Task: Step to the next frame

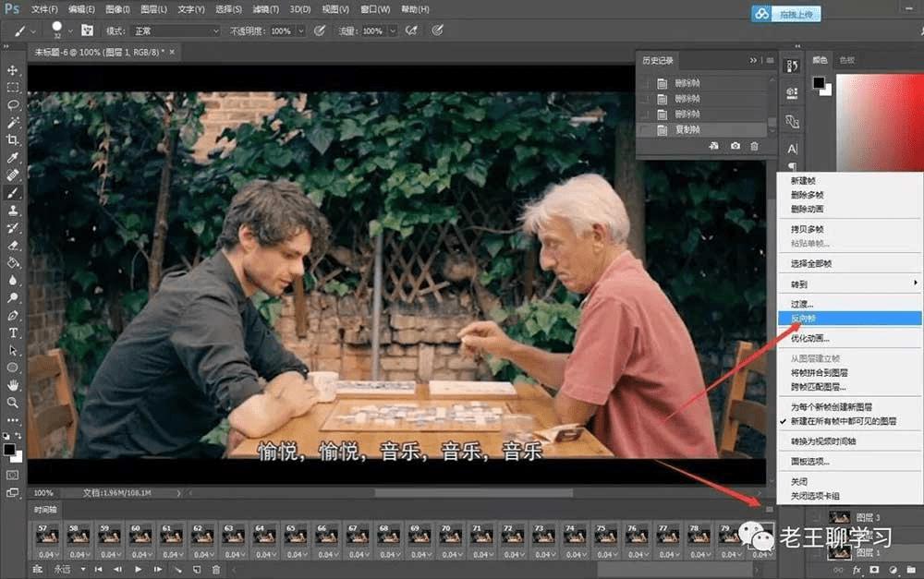Action: pos(157,570)
